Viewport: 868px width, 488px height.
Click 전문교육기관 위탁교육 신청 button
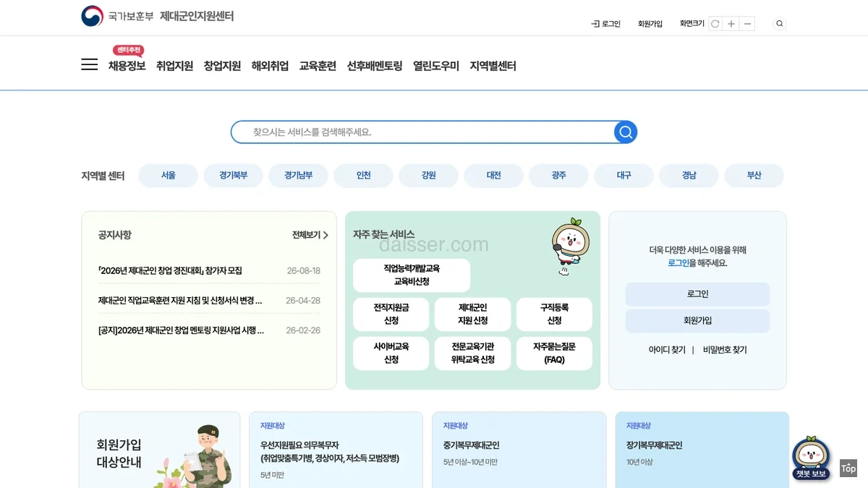pyautogui.click(x=473, y=354)
